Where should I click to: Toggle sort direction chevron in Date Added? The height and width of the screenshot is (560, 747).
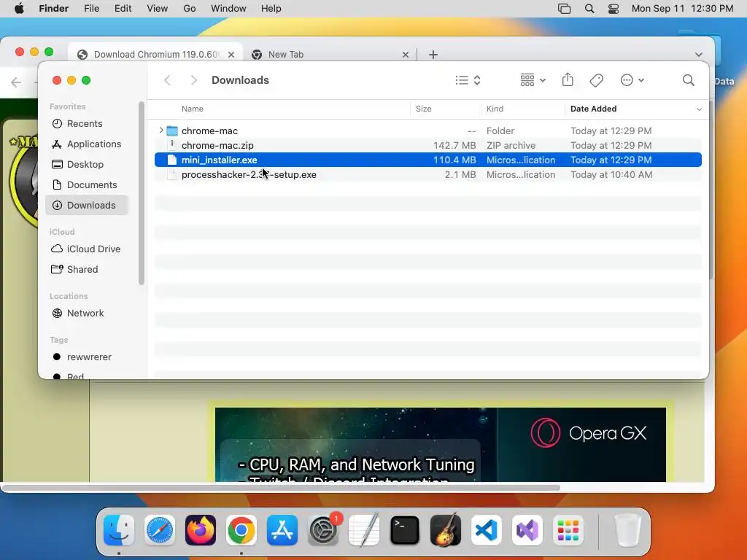click(x=699, y=109)
